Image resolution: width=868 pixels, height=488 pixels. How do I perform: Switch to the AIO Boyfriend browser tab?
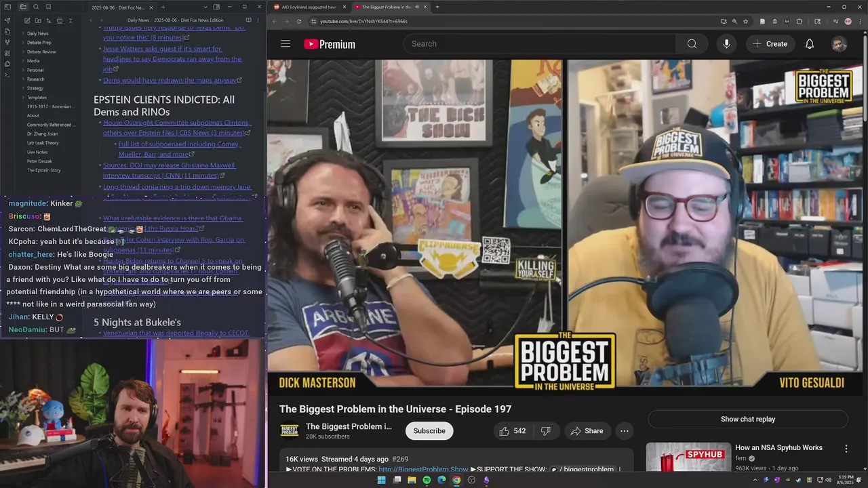309,7
